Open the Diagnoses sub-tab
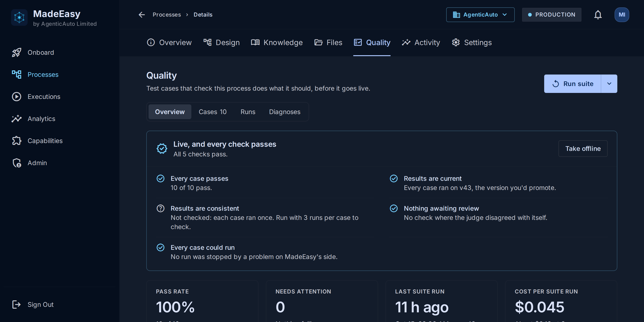The height and width of the screenshot is (322, 644). tap(285, 112)
